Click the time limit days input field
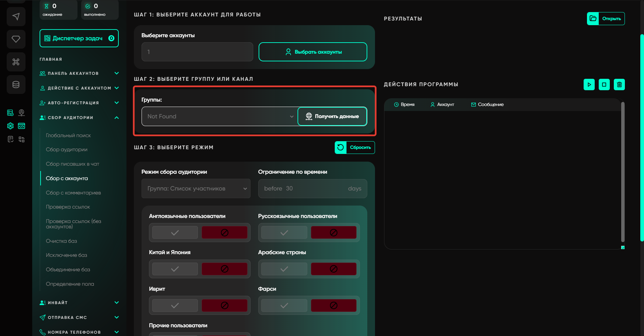The height and width of the screenshot is (336, 644). (312, 188)
